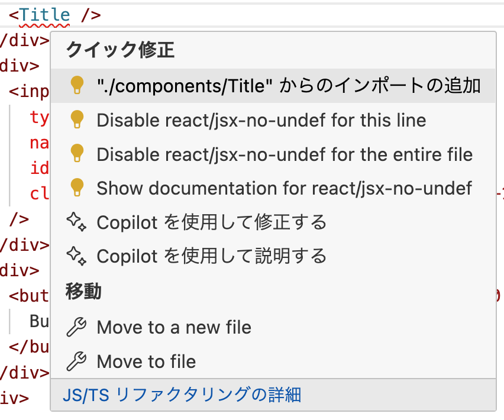Select Move to a new file
Image resolution: width=504 pixels, height=420 pixels.
pos(174,327)
